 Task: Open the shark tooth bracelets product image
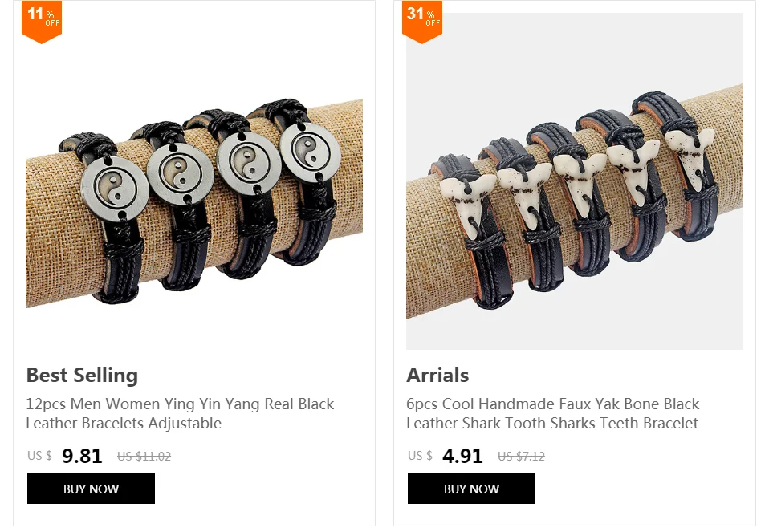(574, 181)
